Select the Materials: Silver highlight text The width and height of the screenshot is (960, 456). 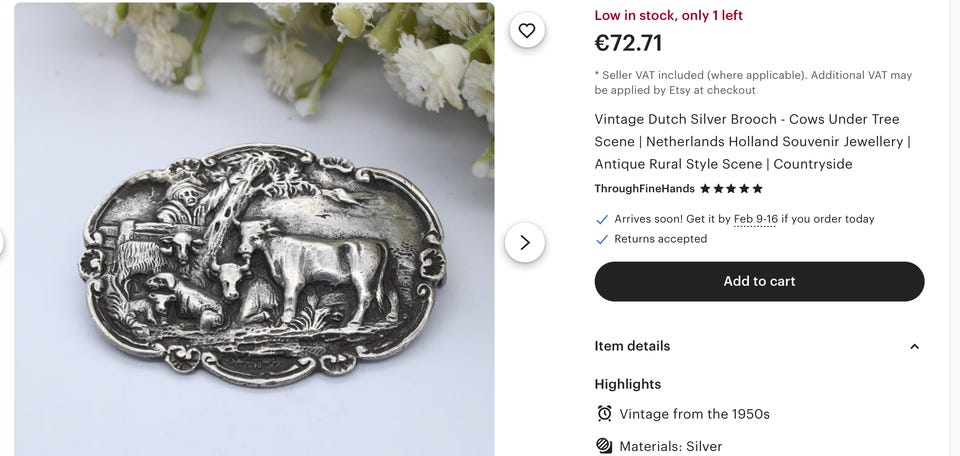(670, 446)
